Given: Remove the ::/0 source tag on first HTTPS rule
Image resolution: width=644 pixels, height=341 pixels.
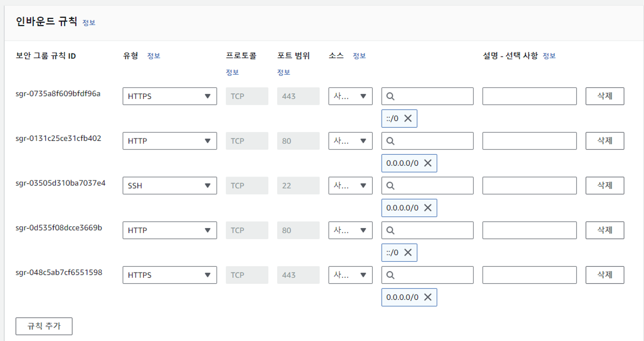Looking at the screenshot, I should click(x=408, y=118).
